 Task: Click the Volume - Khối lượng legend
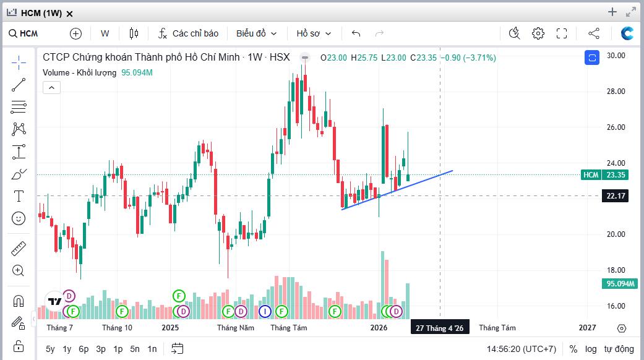click(79, 72)
